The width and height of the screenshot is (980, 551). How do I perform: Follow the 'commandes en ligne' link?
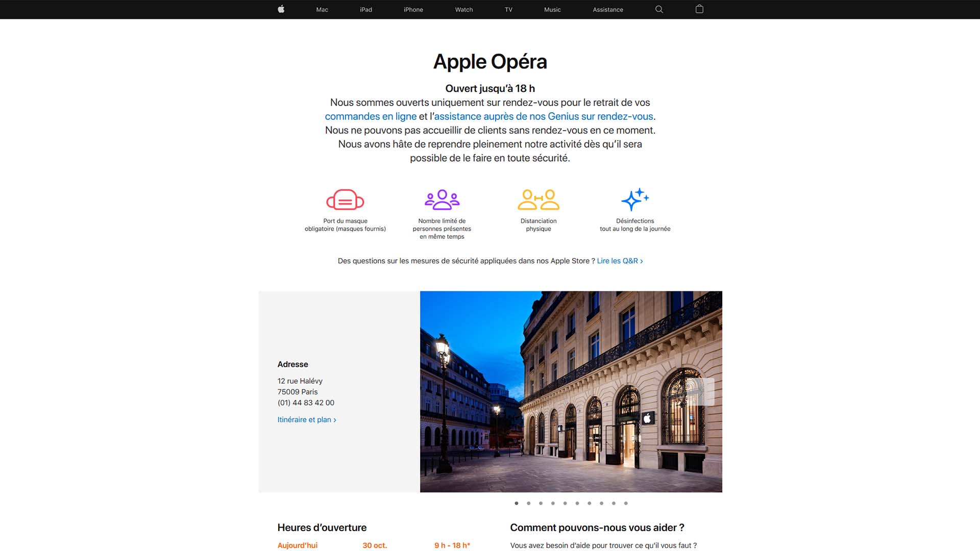pyautogui.click(x=371, y=116)
